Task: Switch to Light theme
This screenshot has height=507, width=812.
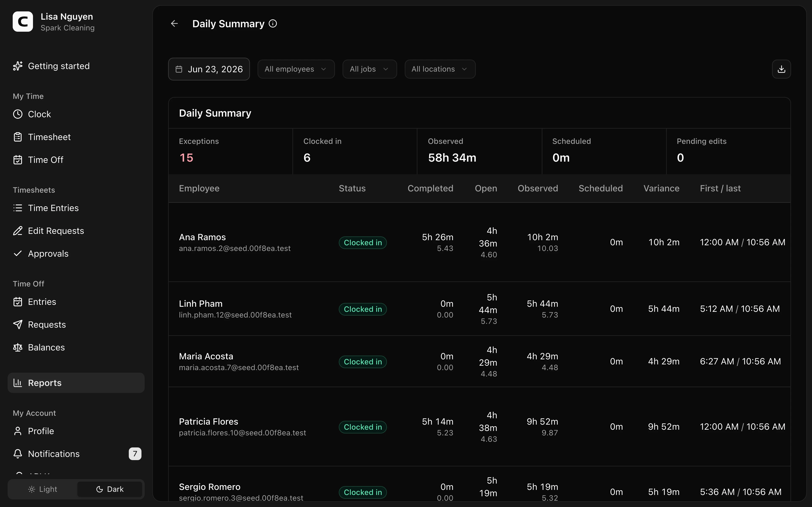Action: coord(43,489)
